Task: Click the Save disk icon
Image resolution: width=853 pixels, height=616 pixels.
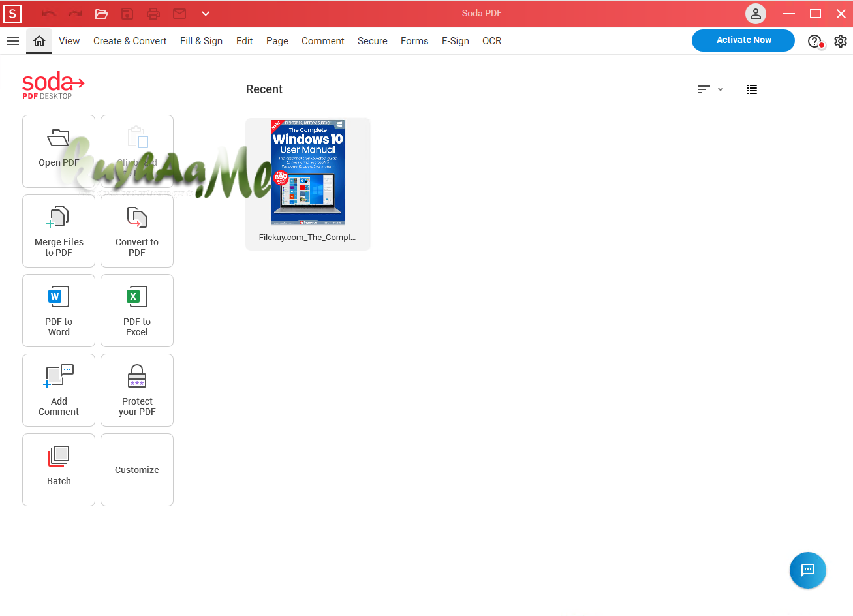Action: [x=127, y=14]
